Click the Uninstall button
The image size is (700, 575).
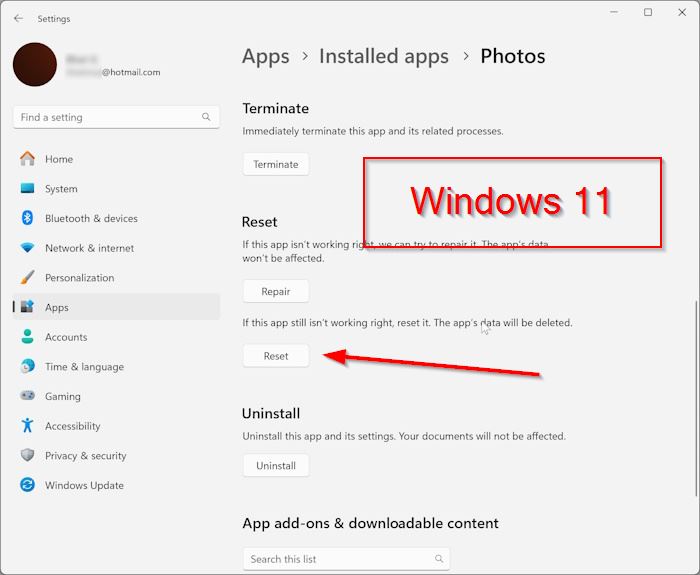coord(276,465)
